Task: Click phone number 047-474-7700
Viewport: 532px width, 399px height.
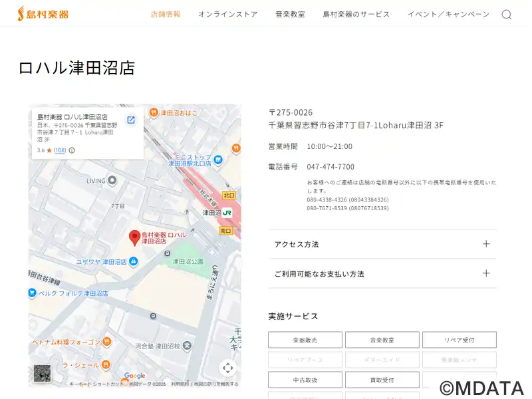Action: click(x=331, y=167)
